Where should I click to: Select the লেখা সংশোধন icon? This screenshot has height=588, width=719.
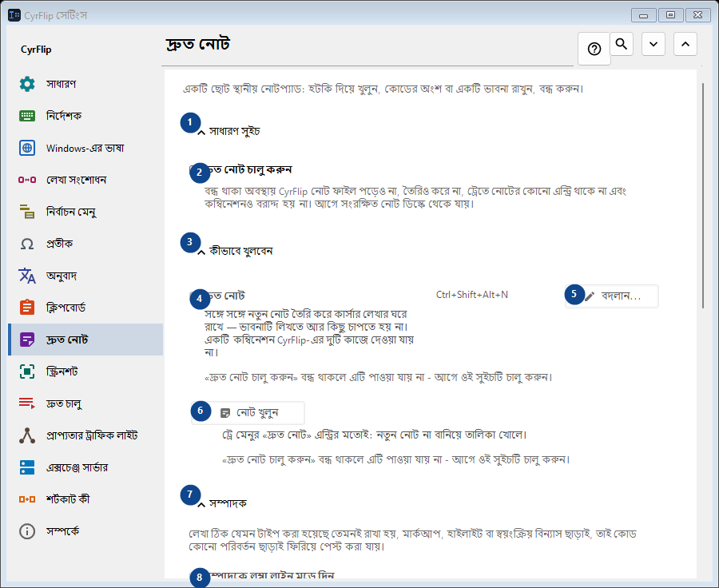[27, 180]
